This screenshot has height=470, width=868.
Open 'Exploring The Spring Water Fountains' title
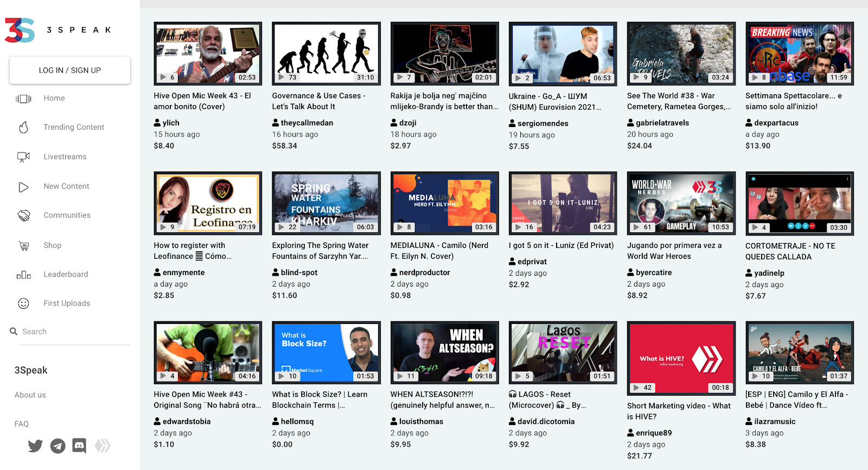point(320,251)
